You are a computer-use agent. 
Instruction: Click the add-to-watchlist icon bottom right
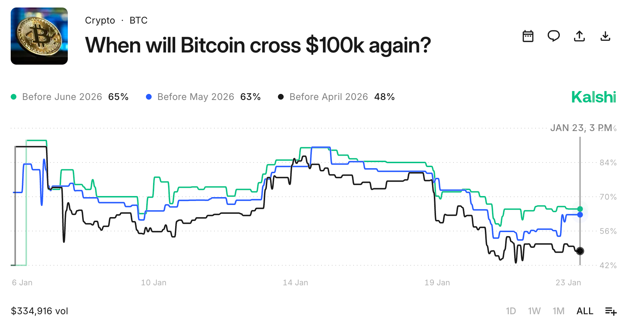tap(612, 311)
